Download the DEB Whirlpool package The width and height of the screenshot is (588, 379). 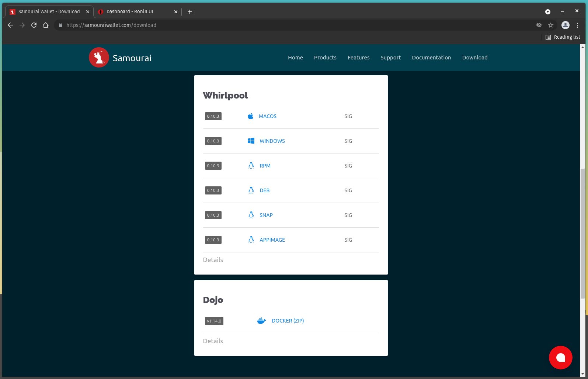(265, 190)
